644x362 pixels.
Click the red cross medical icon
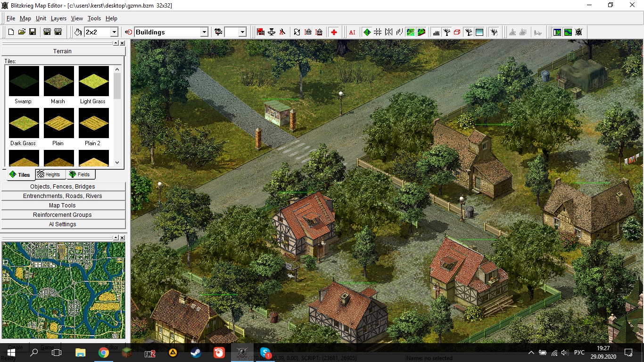(x=334, y=32)
